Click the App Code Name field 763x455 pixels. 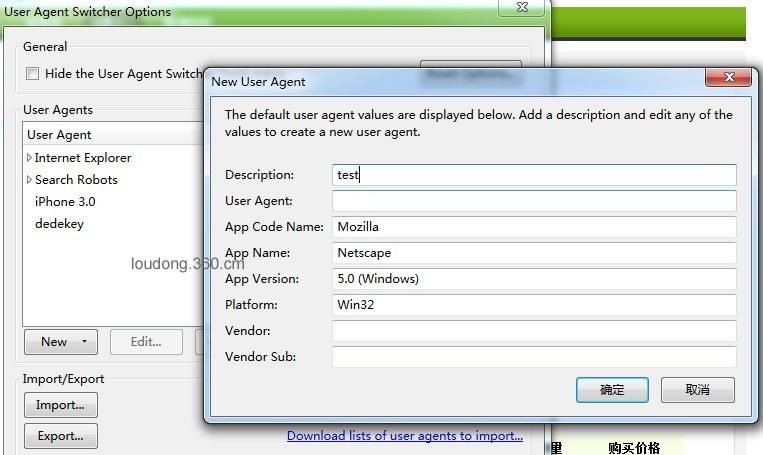534,227
